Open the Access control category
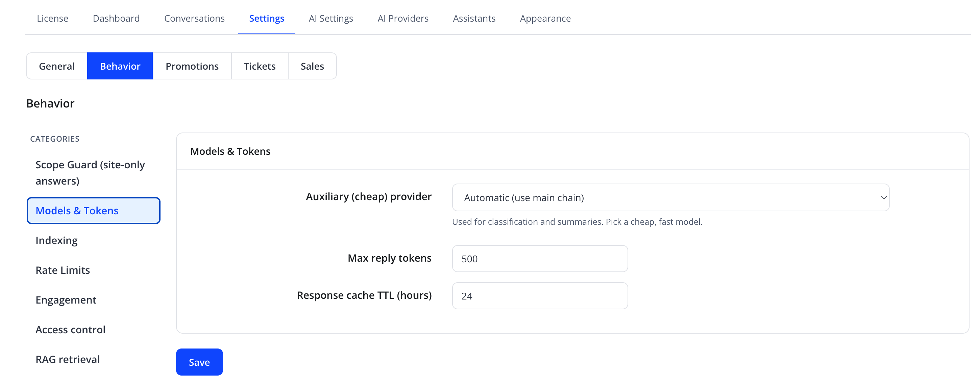Viewport: 980px width, 384px height. [x=93, y=329]
